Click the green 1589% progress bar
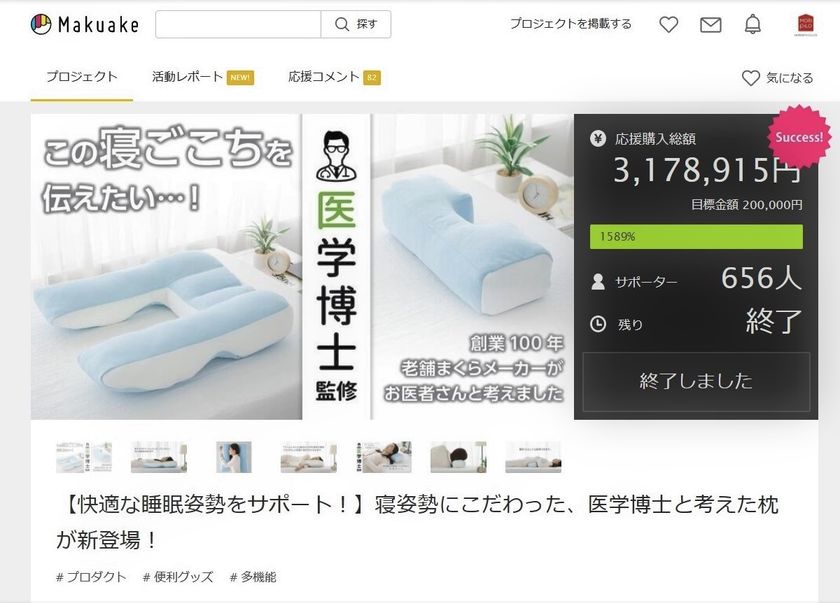This screenshot has width=840, height=603. click(696, 237)
